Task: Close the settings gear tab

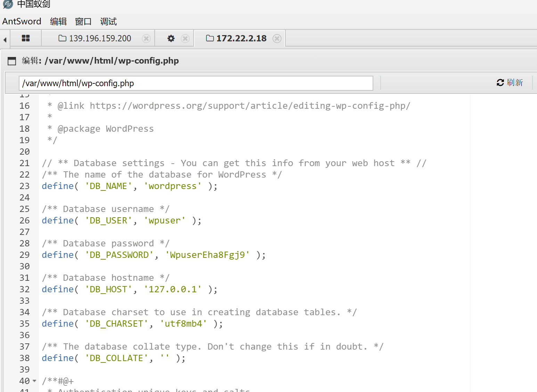Action: (x=185, y=39)
